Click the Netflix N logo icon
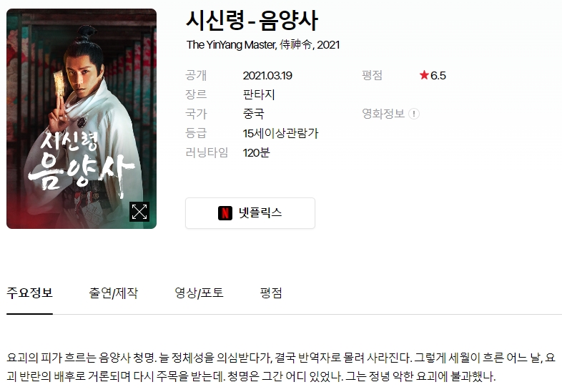 click(225, 213)
